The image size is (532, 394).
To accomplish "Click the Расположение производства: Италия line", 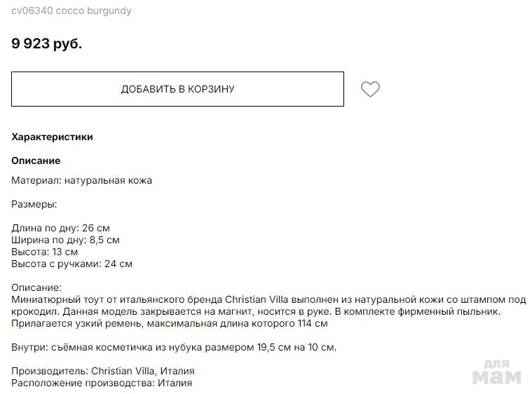I will pos(101,383).
